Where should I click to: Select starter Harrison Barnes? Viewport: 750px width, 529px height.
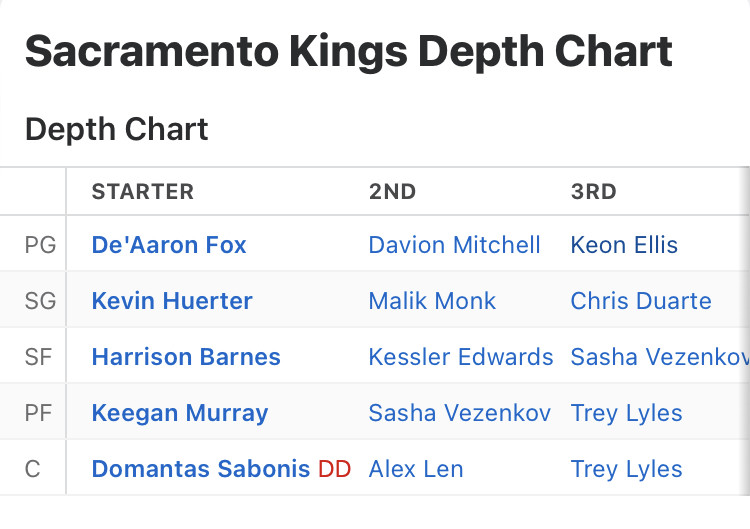point(186,357)
